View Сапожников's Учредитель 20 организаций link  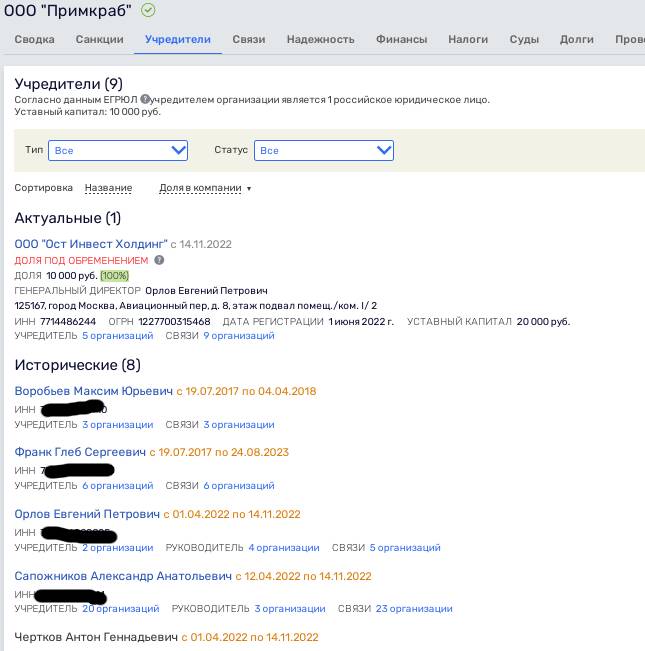121,609
